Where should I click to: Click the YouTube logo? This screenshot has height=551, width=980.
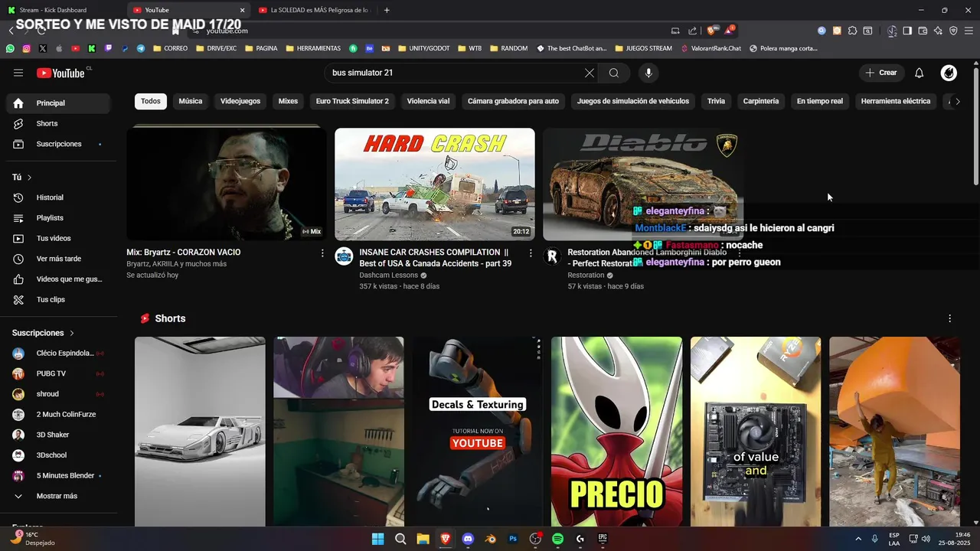(x=60, y=73)
